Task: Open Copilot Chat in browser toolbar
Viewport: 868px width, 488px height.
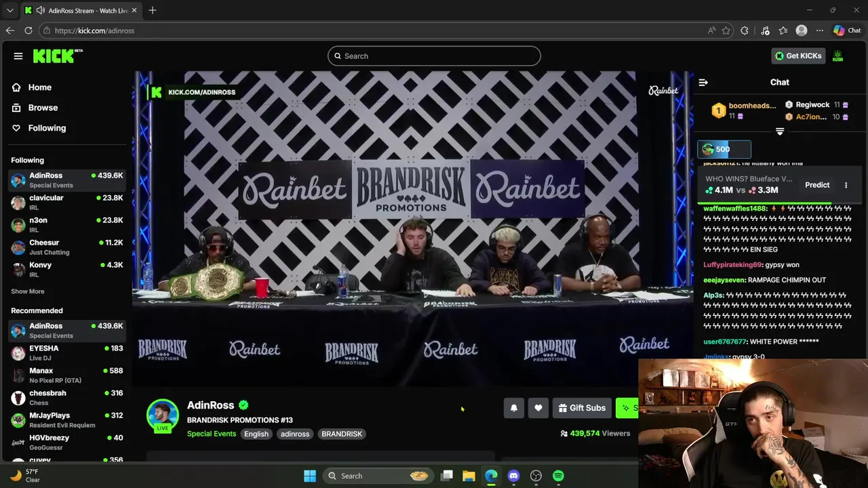Action: pyautogui.click(x=847, y=30)
